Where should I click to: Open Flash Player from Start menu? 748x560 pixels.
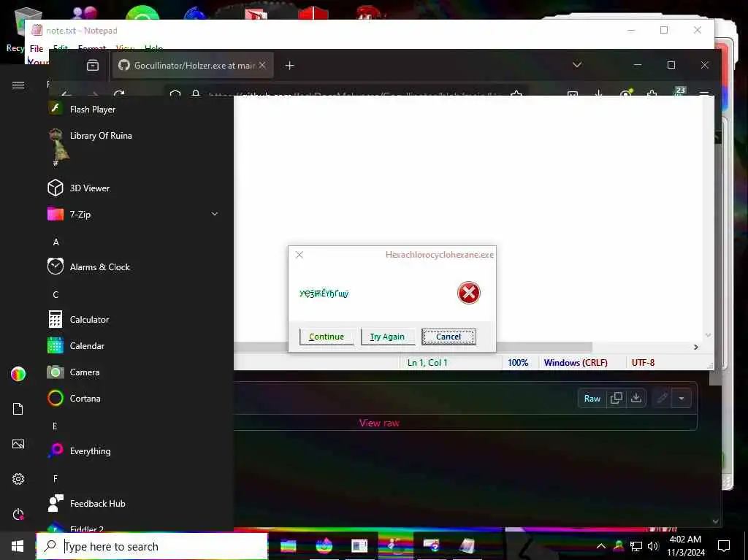92,110
